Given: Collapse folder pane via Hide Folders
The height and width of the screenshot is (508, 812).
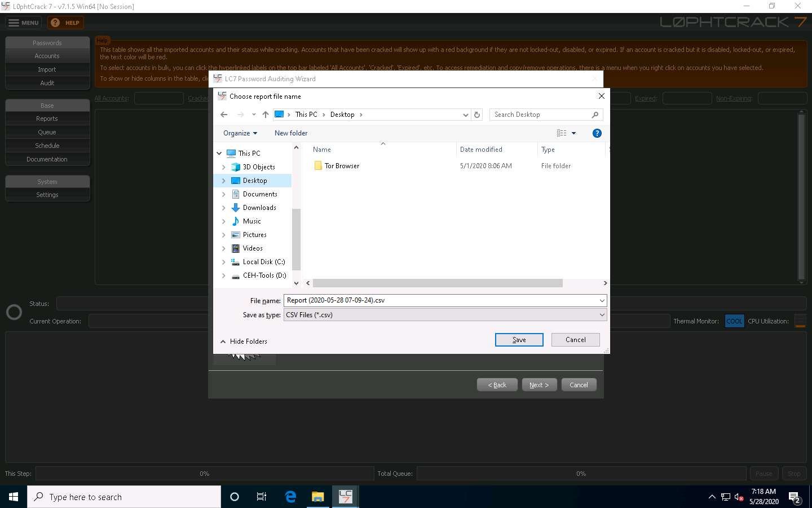Looking at the screenshot, I should tap(244, 341).
